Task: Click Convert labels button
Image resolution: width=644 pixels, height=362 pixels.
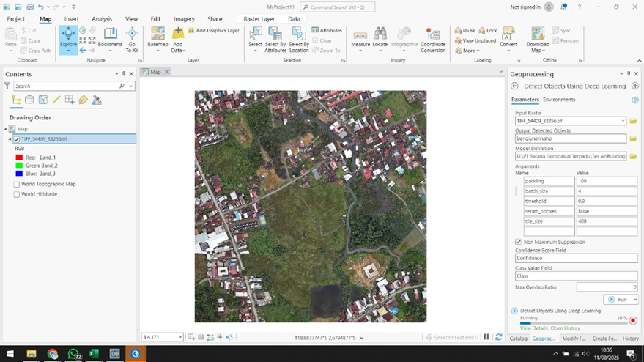Action: (508, 40)
